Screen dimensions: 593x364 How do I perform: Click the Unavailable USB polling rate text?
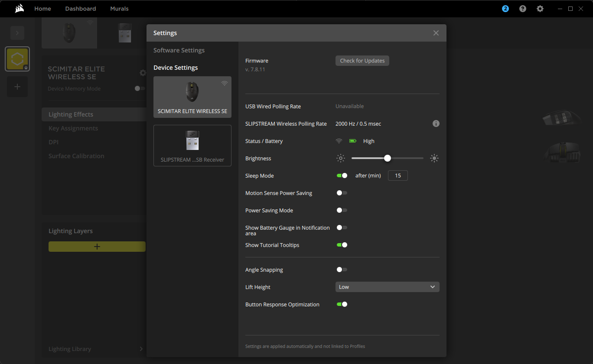click(350, 106)
